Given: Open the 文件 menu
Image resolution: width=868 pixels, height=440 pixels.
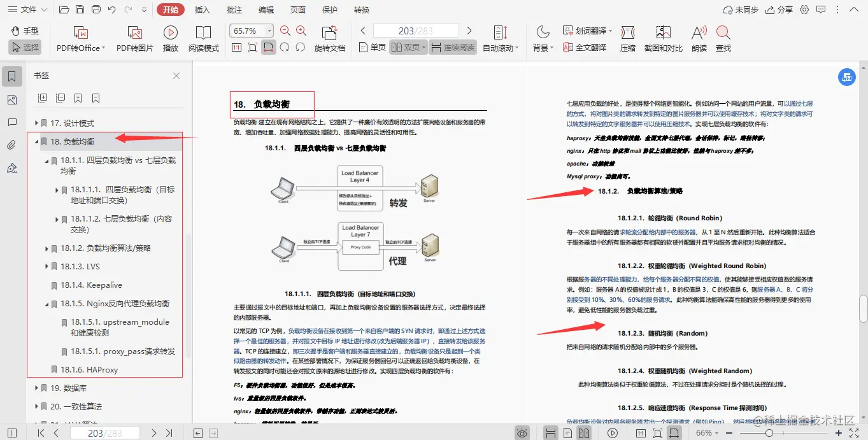Looking at the screenshot, I should (x=27, y=9).
